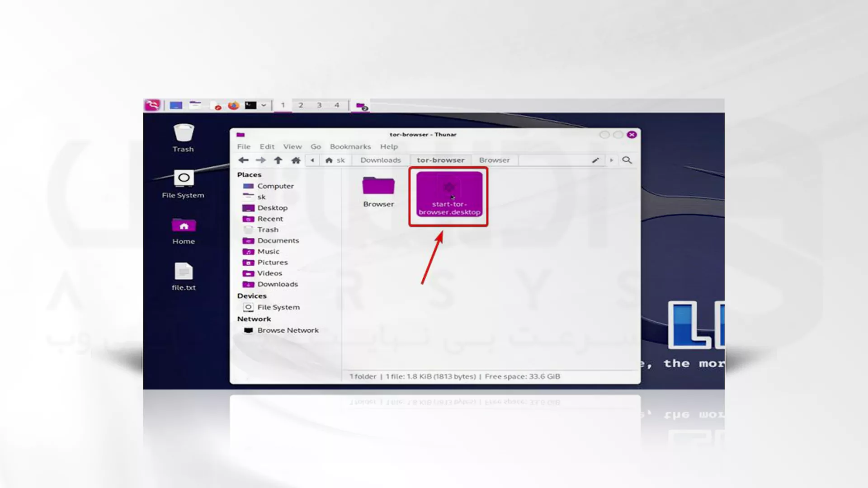This screenshot has width=868, height=488.
Task: Close the Thunar window
Action: click(x=632, y=135)
